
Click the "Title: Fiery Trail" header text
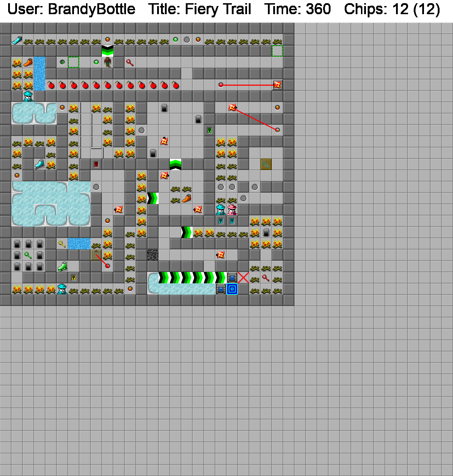pyautogui.click(x=200, y=9)
